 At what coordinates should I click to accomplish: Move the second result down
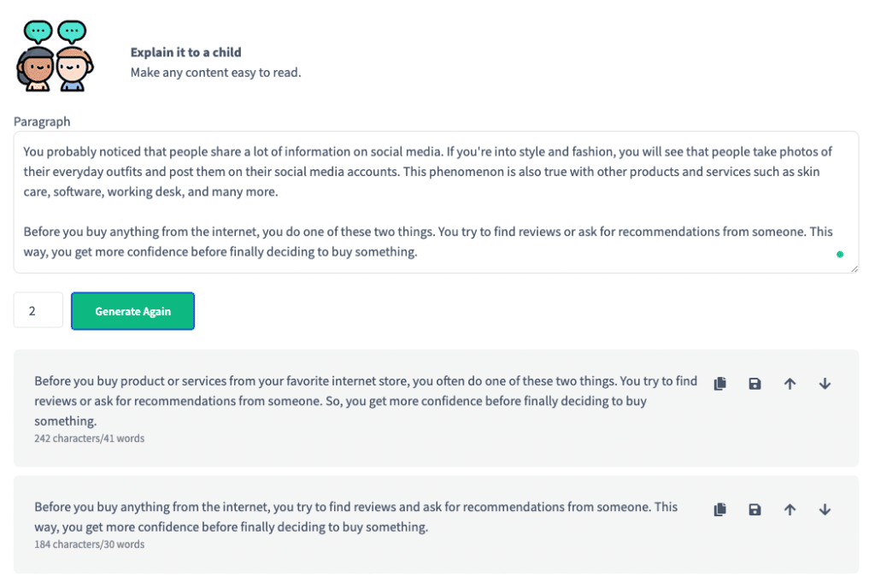825,509
